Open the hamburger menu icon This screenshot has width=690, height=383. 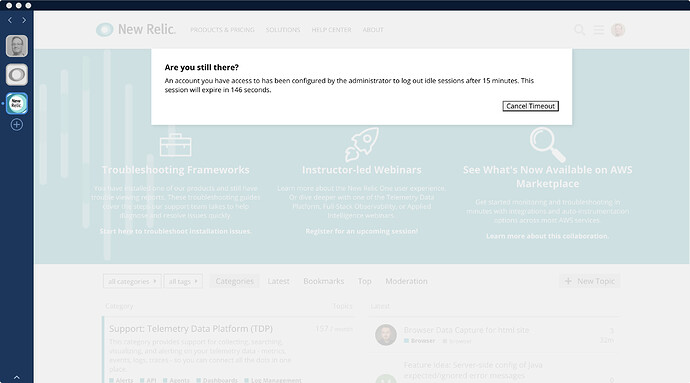pyautogui.click(x=598, y=30)
